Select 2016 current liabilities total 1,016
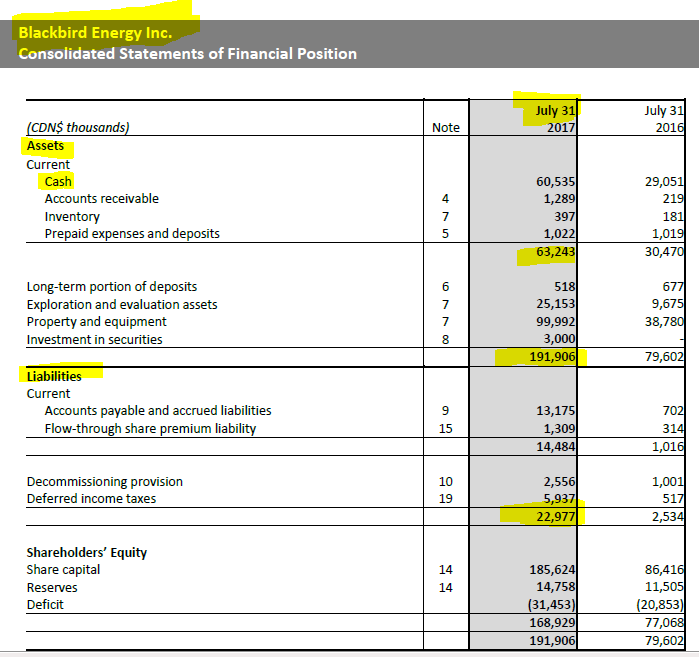Viewport: 699px width, 657px height. [668, 446]
